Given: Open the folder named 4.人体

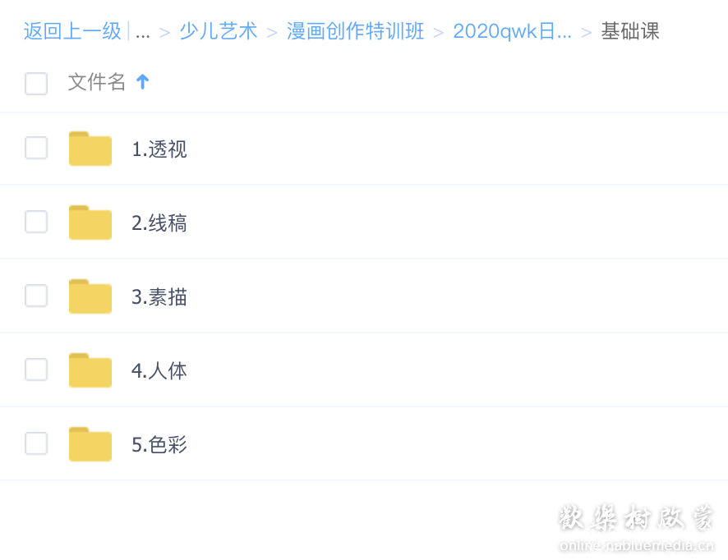Looking at the screenshot, I should 159,371.
